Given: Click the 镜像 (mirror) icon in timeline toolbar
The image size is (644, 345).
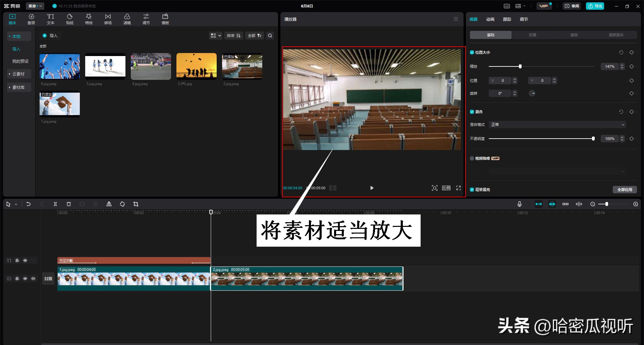Looking at the screenshot, I should click(109, 204).
